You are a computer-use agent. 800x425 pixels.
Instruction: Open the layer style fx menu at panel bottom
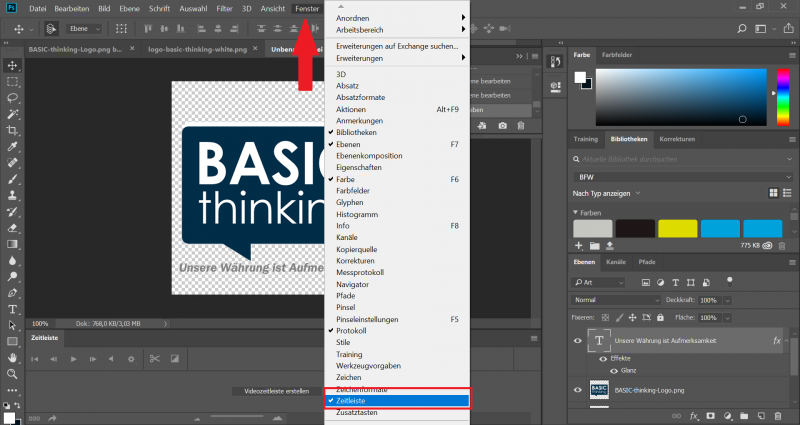(x=694, y=416)
